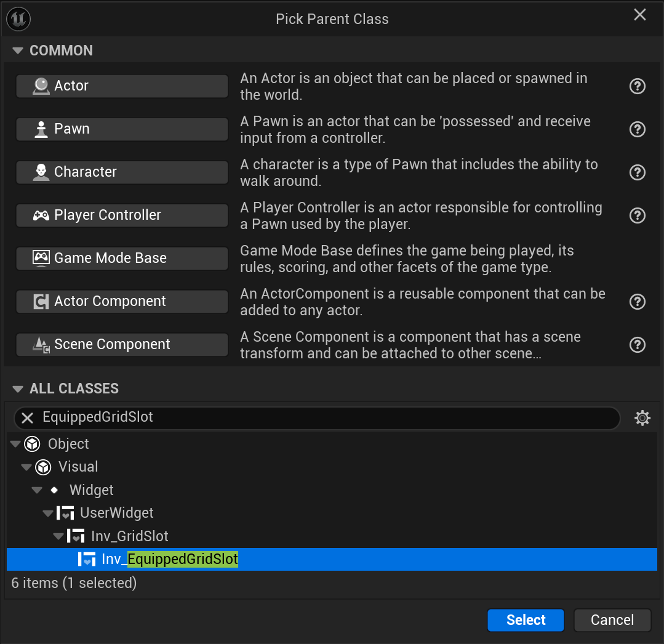Collapse the COMMON section

pos(17,50)
